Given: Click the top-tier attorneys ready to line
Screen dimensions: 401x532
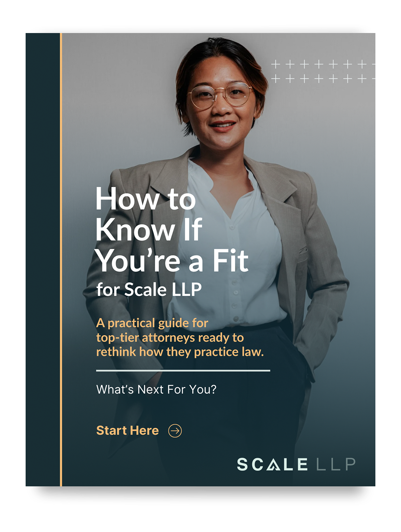Looking at the screenshot, I should point(170,337).
